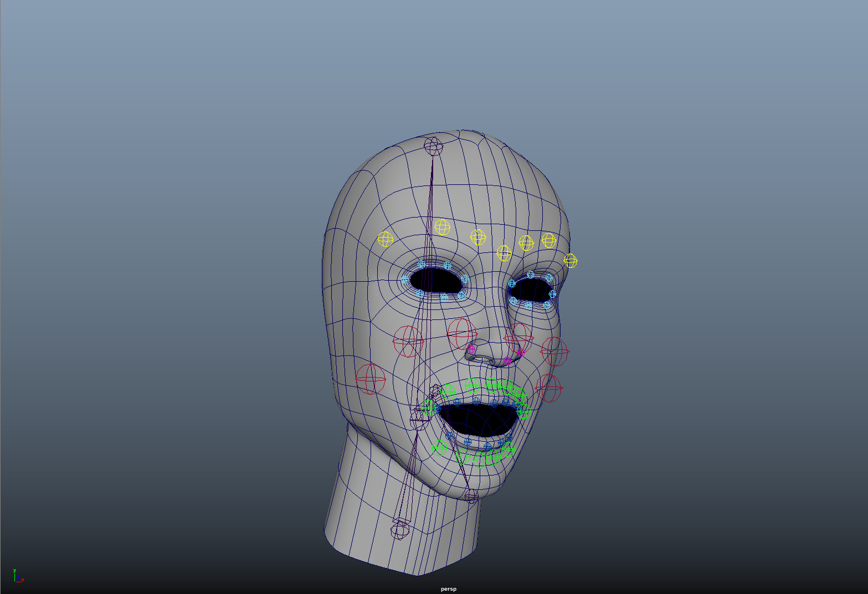Select the rightmost yellow brow control near temple
Image resolution: width=868 pixels, height=594 pixels.
[x=571, y=260]
